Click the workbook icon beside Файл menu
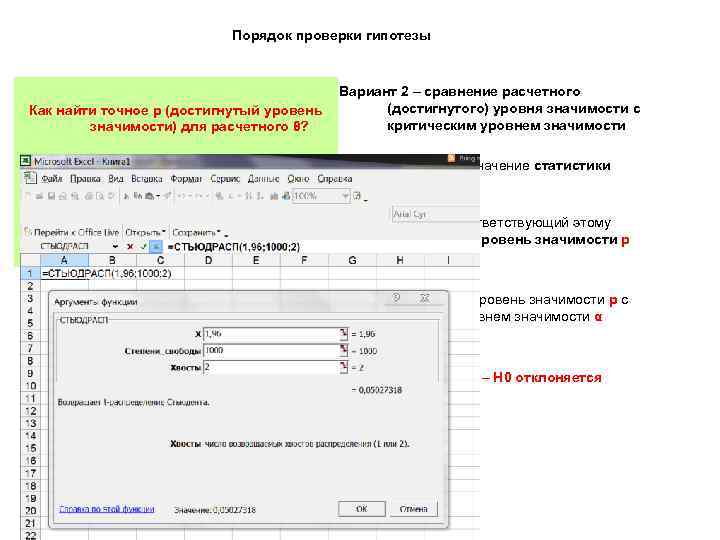The image size is (720, 540). pyautogui.click(x=30, y=178)
